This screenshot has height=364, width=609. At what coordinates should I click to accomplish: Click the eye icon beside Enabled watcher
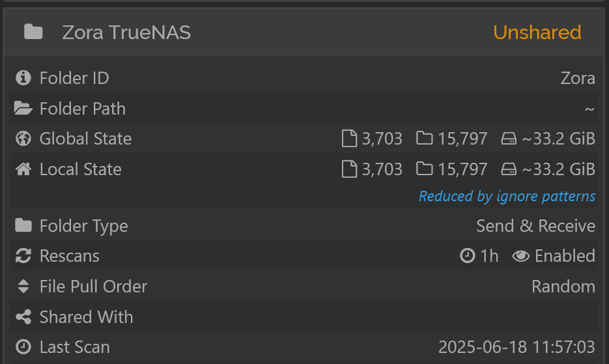[521, 256]
